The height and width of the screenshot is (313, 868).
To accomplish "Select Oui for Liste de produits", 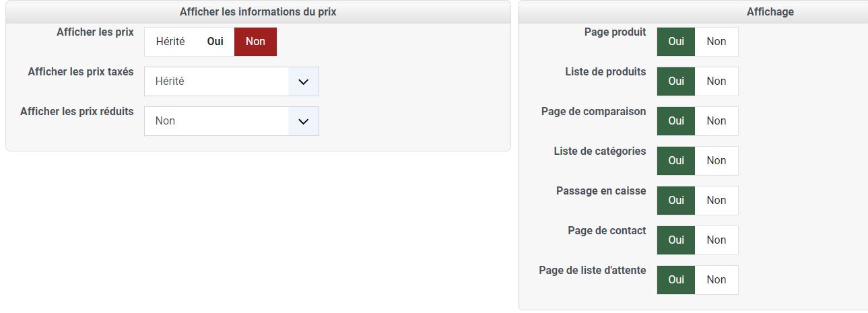I will [x=676, y=81].
